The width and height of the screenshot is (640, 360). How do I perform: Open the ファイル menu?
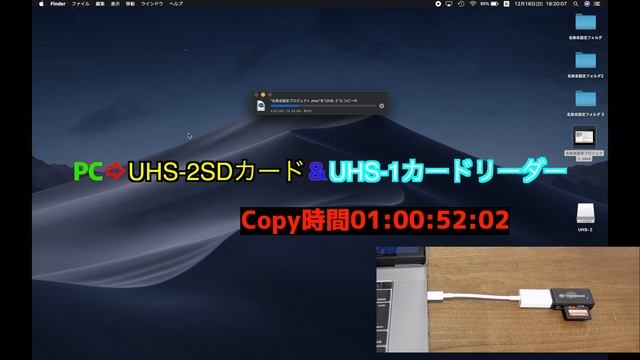coord(80,4)
